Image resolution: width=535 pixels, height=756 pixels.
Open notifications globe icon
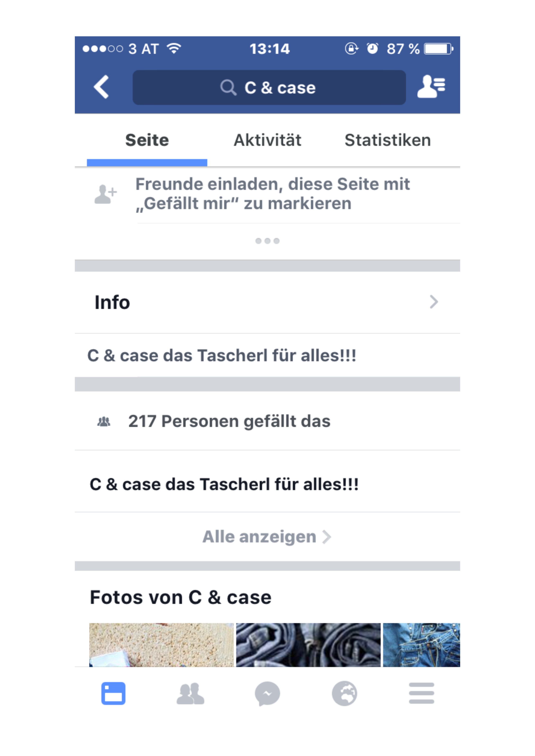(344, 693)
